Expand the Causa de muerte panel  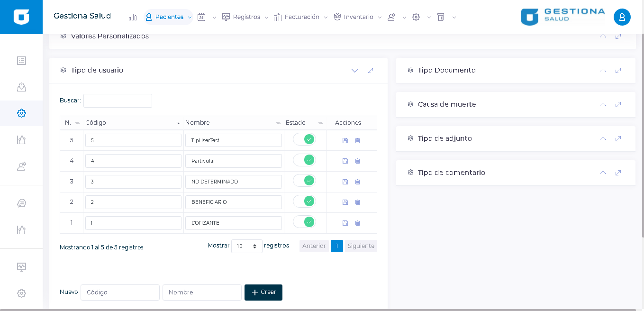pos(603,104)
